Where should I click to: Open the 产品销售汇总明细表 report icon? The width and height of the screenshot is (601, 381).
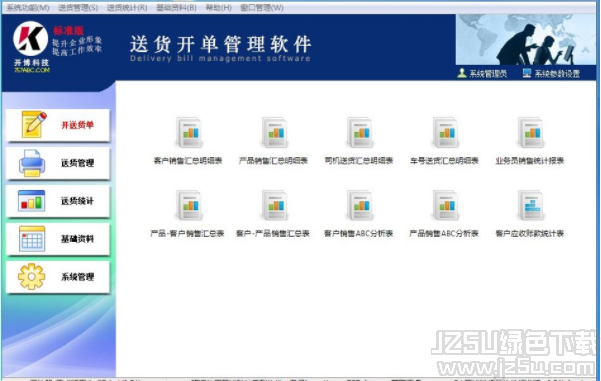tap(274, 133)
